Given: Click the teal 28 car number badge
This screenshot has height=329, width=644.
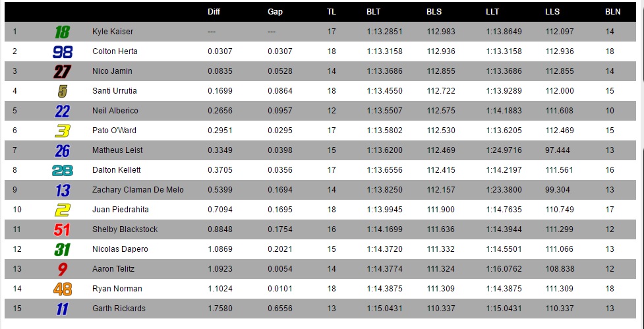Looking at the screenshot, I should [63, 171].
